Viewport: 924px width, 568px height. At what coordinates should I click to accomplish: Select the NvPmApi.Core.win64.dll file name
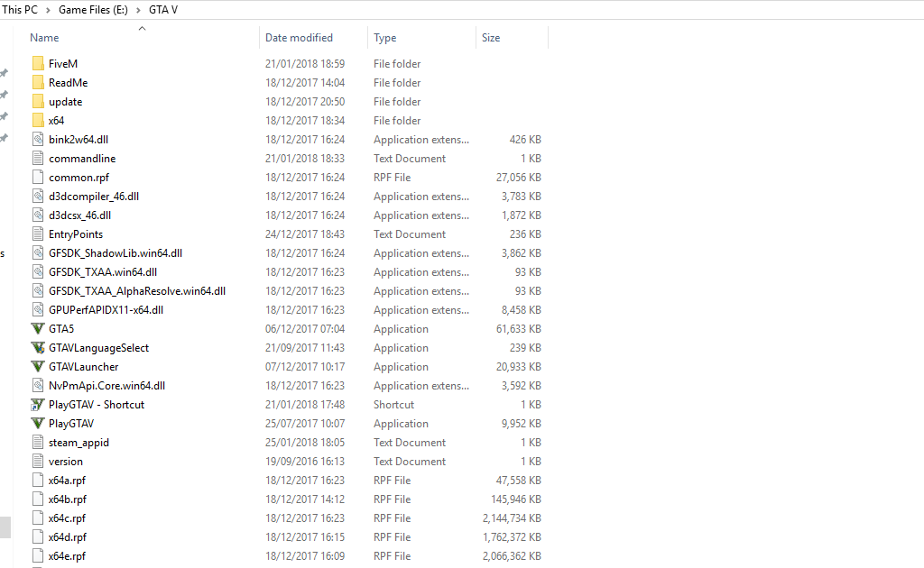(x=106, y=386)
